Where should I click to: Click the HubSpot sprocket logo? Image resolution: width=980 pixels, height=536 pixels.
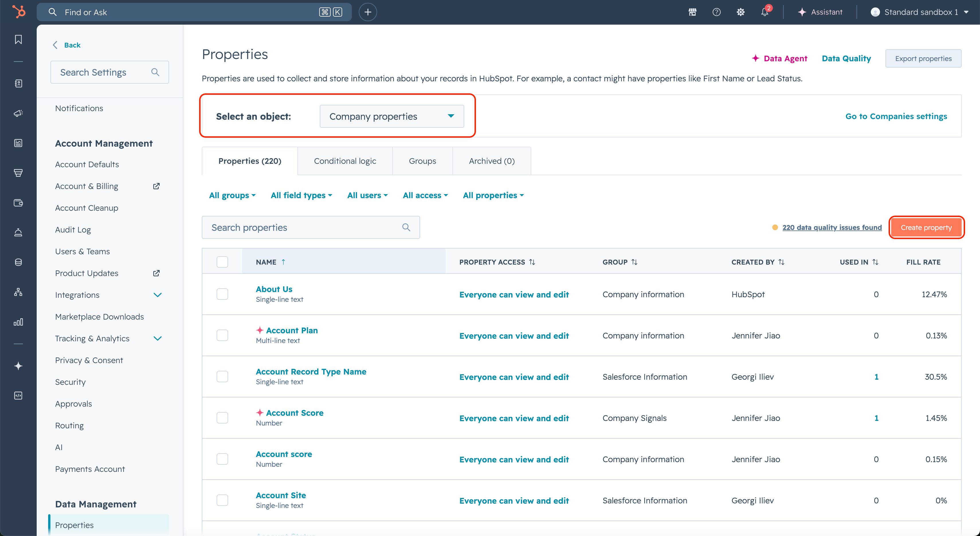point(18,12)
